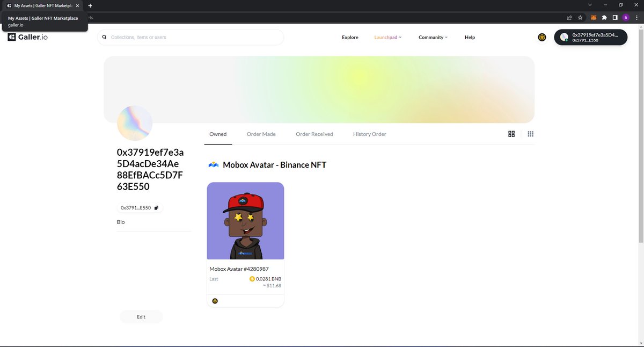Image resolution: width=644 pixels, height=347 pixels.
Task: Open the Explore page
Action: 350,37
